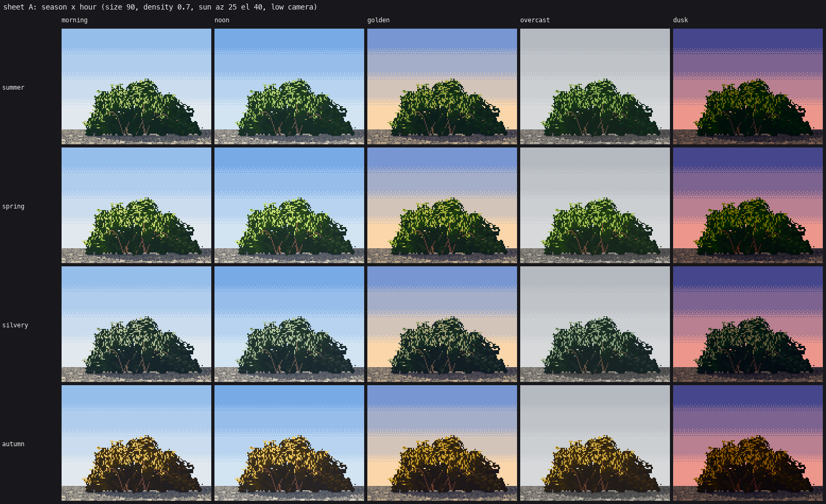
Task: Choose the silvery dusk tree render
Action: point(748,324)
